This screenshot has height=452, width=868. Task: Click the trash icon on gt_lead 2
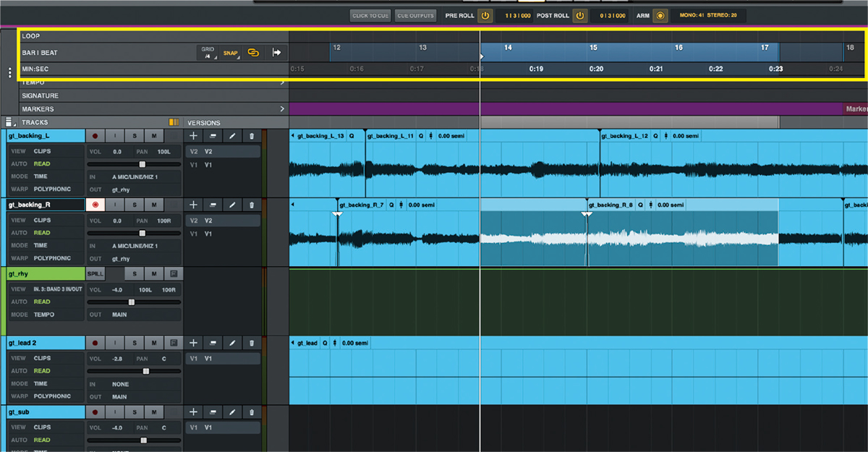(252, 343)
